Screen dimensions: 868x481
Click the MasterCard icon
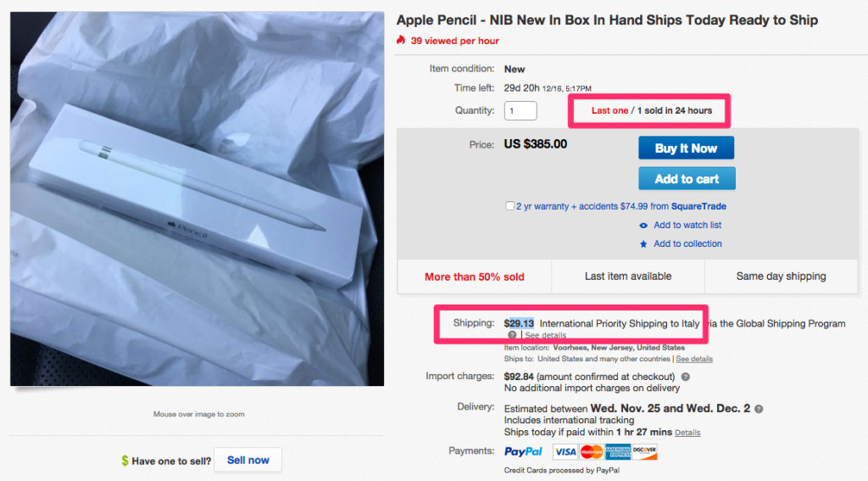coord(592,452)
